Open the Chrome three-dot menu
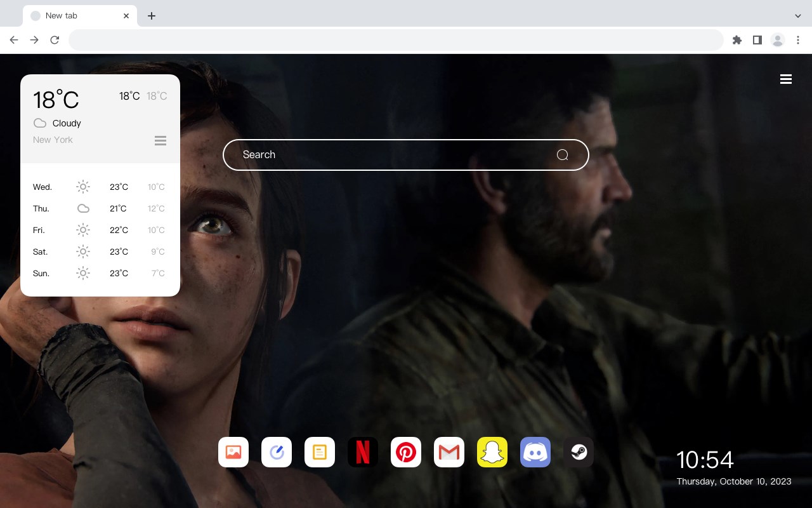The height and width of the screenshot is (508, 812). [x=798, y=40]
